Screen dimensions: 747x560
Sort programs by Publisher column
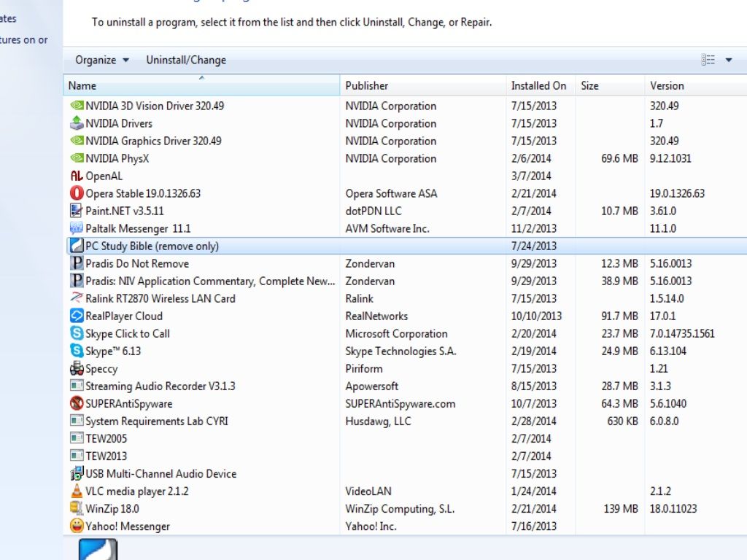pyautogui.click(x=423, y=85)
